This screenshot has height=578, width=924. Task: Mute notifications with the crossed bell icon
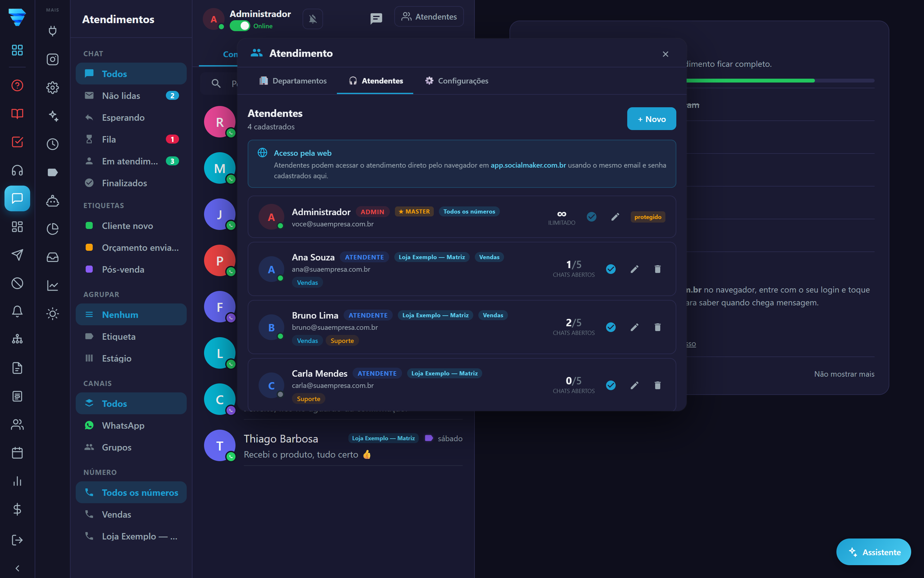[313, 19]
